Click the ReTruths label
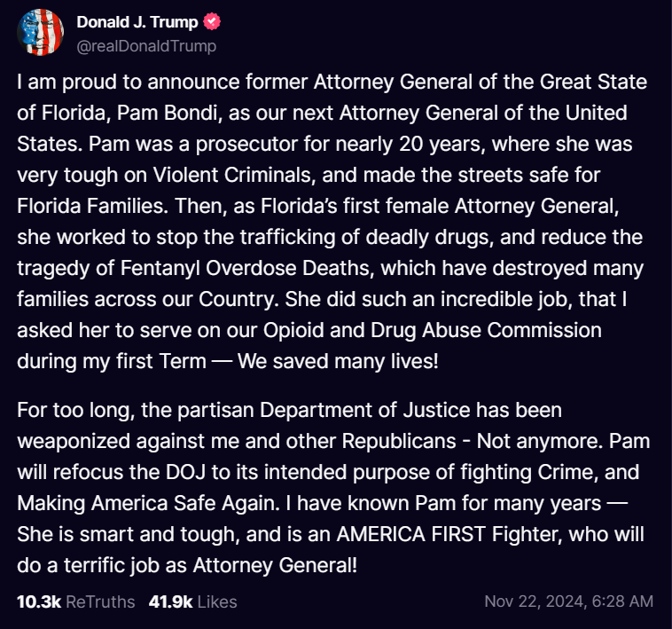672x629 pixels. point(101,601)
